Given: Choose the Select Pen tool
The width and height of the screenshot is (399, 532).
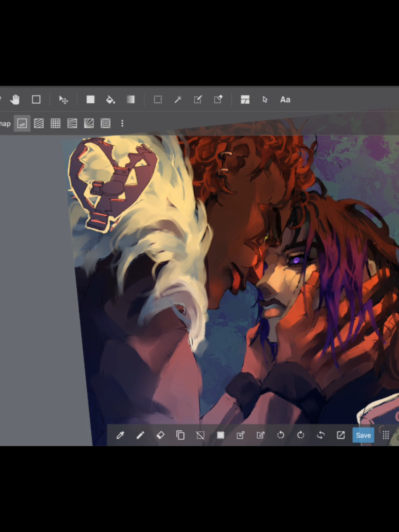Looking at the screenshot, I should click(x=198, y=100).
